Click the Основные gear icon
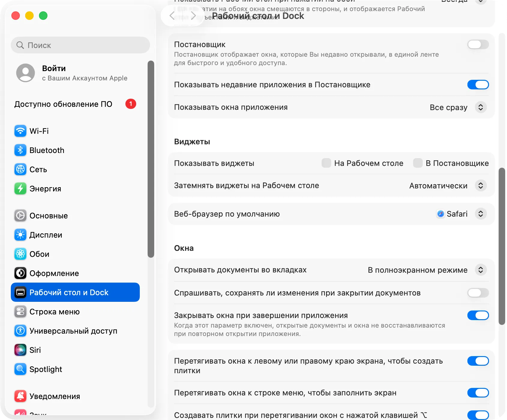The height and width of the screenshot is (420, 507). pos(20,215)
